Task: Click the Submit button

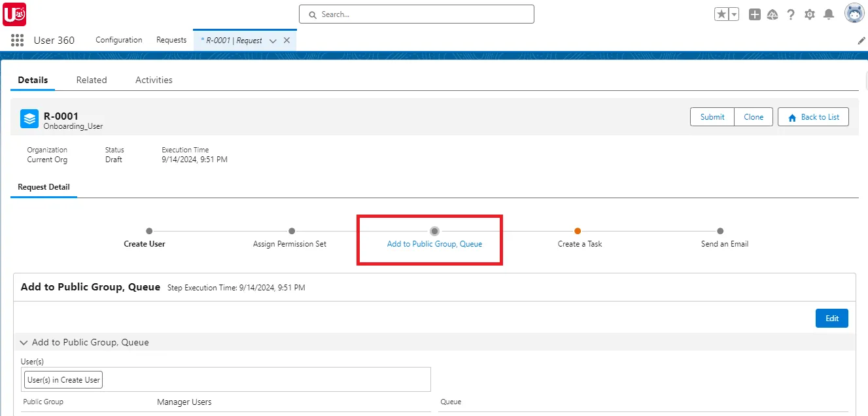Action: tap(712, 116)
